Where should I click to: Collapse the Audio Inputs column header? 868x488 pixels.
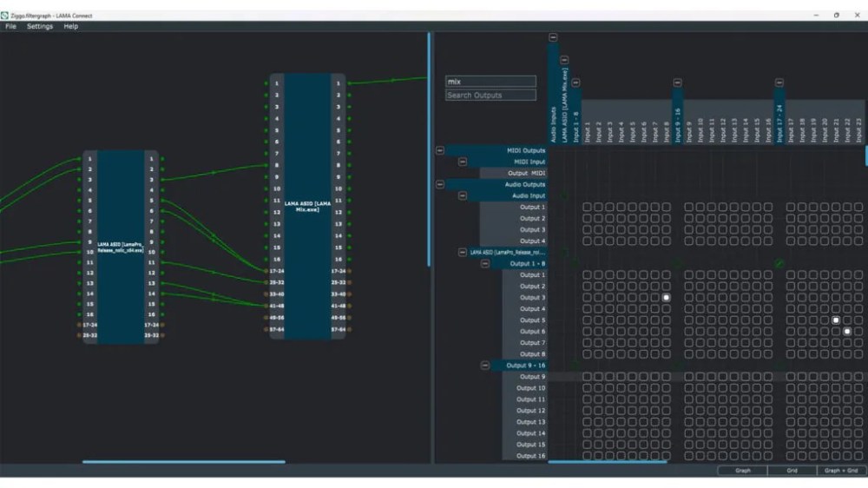(553, 38)
